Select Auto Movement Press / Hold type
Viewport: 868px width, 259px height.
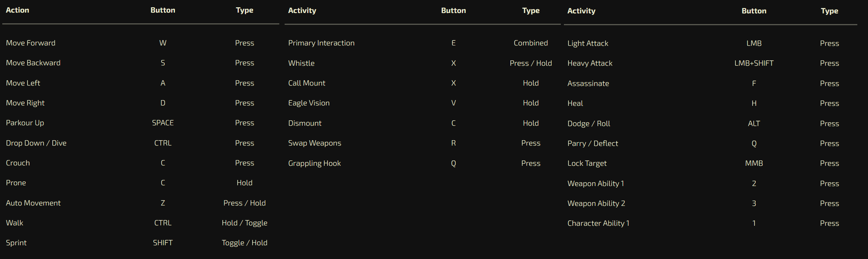point(245,203)
